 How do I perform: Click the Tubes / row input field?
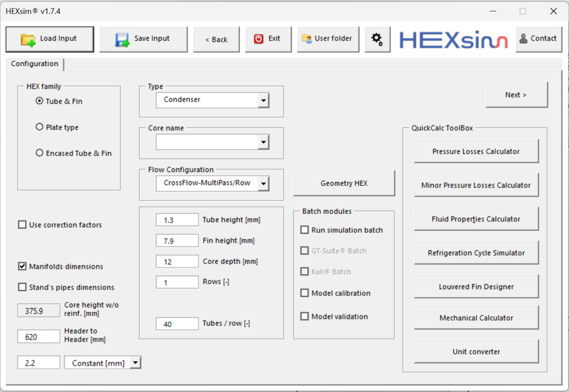tap(177, 324)
